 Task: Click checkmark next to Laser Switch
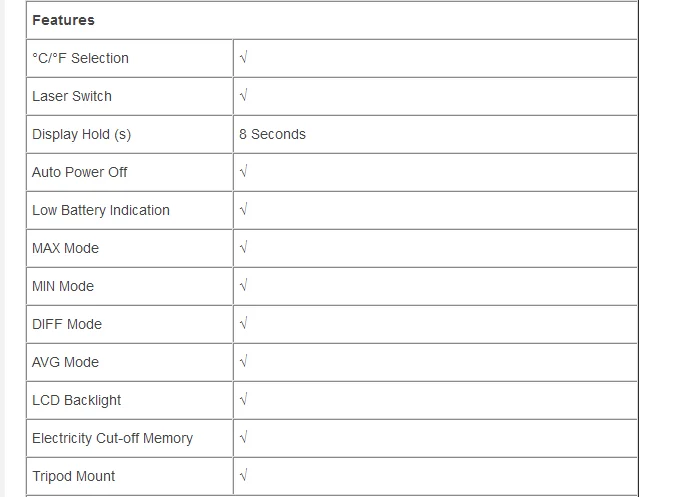point(243,95)
